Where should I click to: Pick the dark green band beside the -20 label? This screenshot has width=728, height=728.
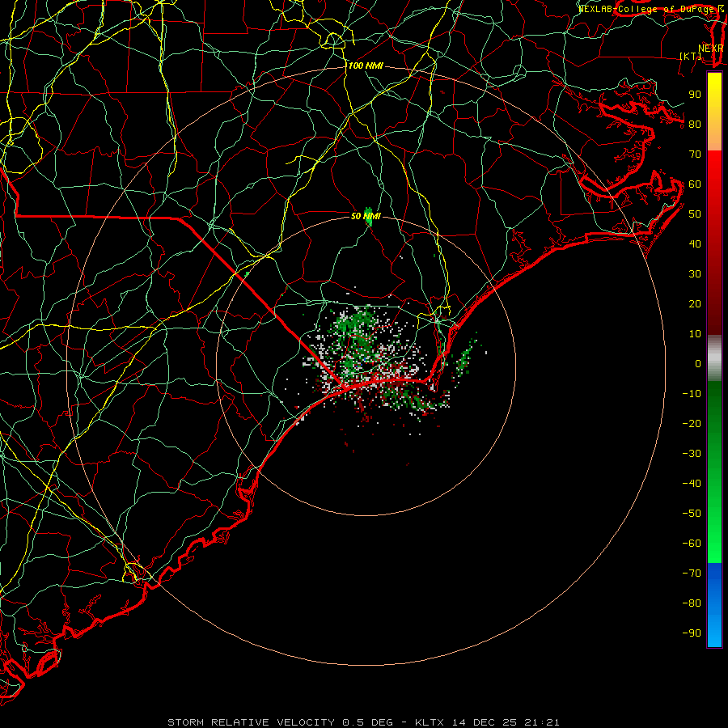tap(714, 423)
